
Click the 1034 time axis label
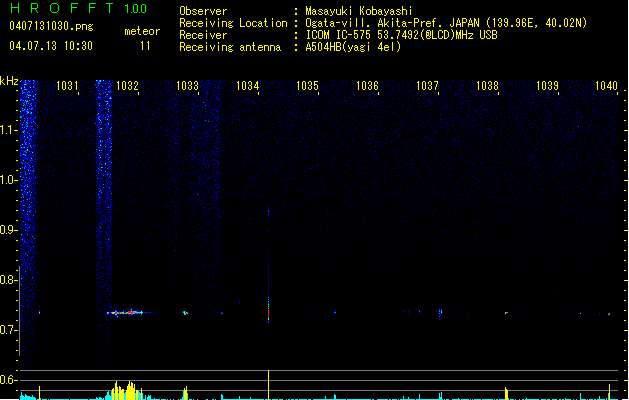[x=247, y=85]
